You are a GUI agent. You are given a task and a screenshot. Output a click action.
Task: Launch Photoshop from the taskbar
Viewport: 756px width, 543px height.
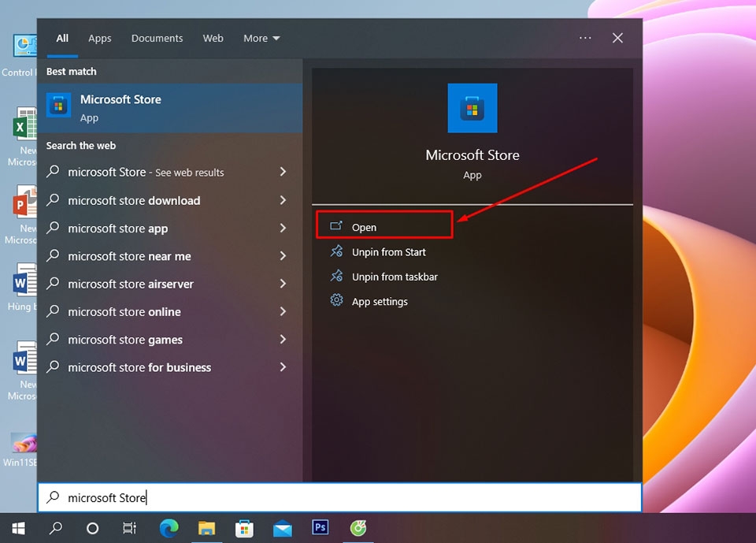coord(320,528)
